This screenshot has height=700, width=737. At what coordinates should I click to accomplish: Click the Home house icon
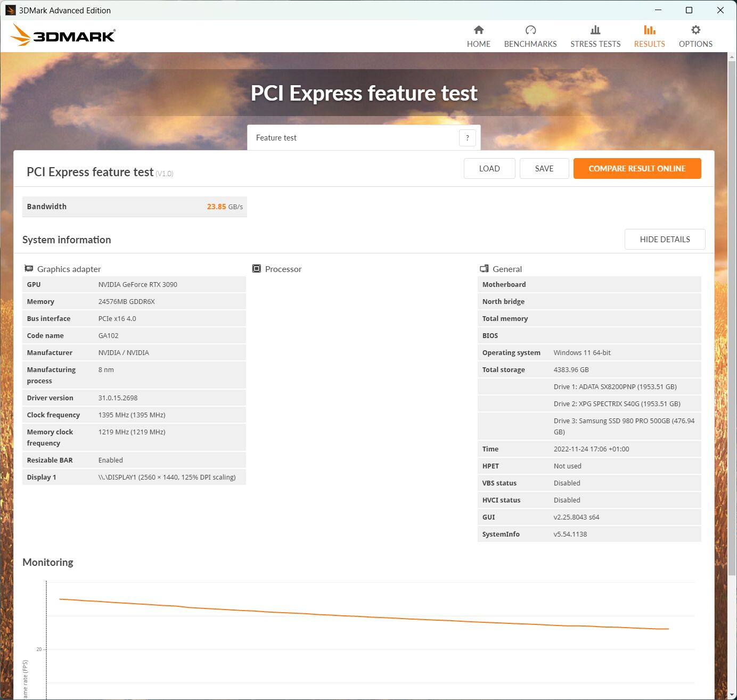479,30
